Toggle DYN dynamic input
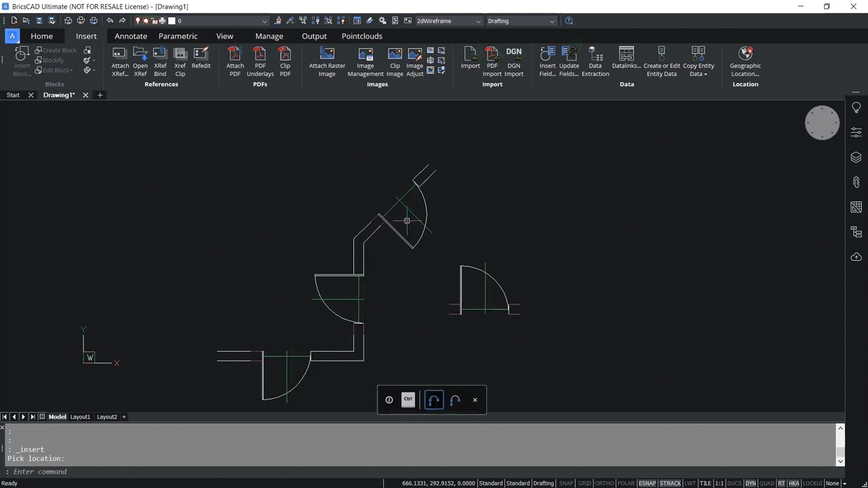This screenshot has width=868, height=488. click(751, 483)
